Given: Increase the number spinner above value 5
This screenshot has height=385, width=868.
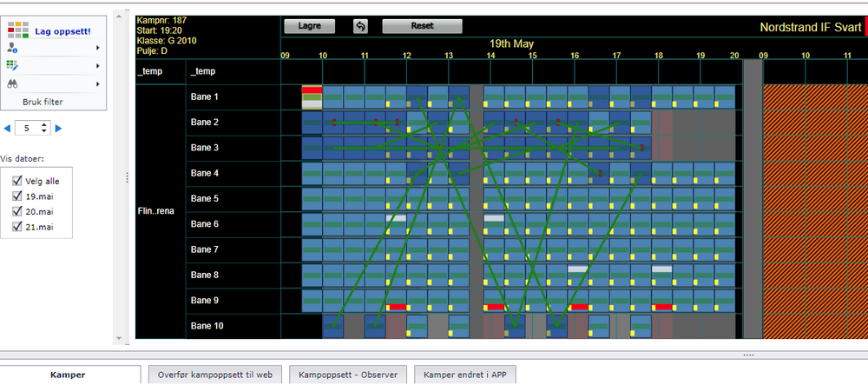Looking at the screenshot, I should tap(45, 125).
